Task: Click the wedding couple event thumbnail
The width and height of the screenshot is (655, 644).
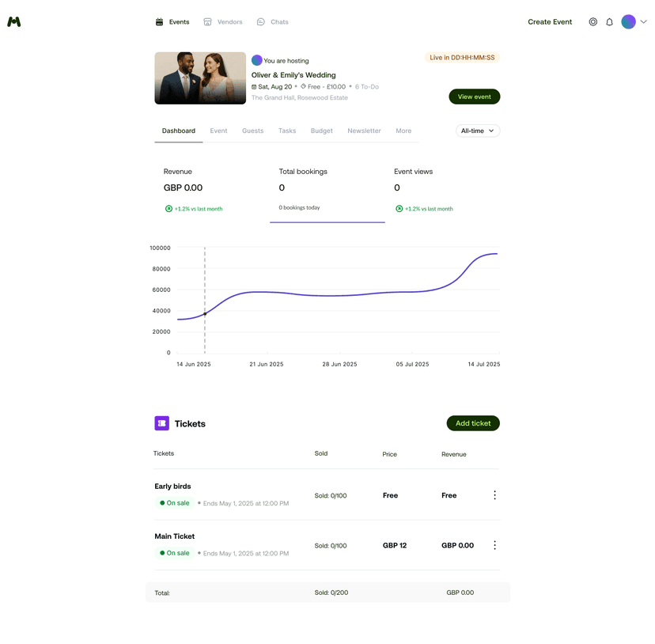Action: 200,78
